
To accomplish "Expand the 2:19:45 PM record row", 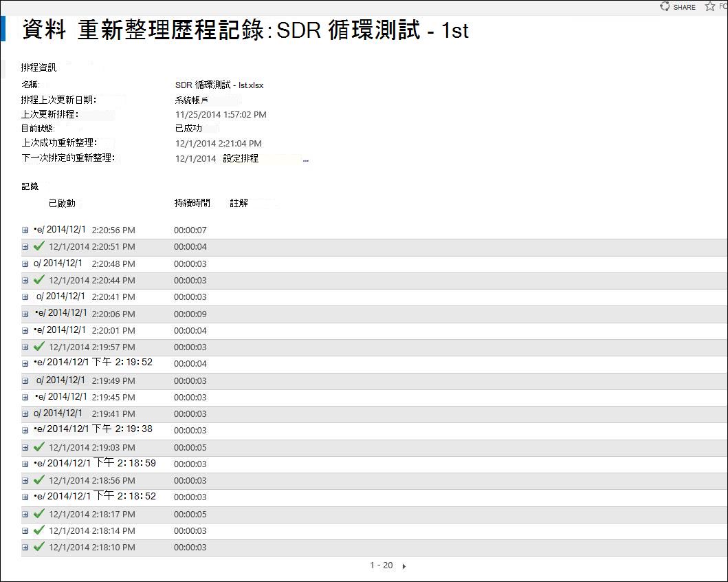I will click(x=25, y=397).
